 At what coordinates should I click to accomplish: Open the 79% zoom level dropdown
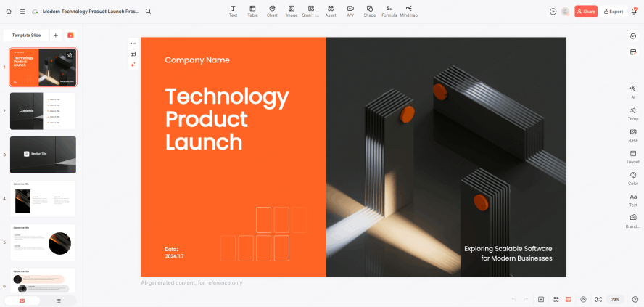click(615, 299)
